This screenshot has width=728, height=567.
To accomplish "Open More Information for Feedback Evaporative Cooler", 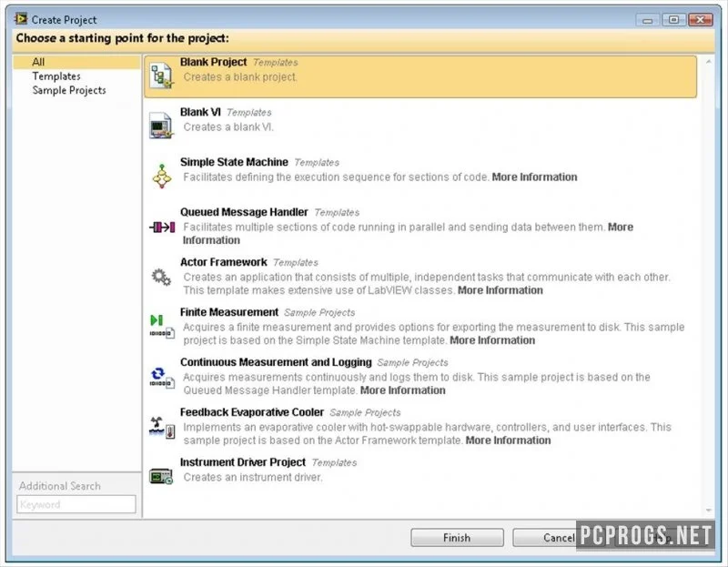I will [508, 440].
